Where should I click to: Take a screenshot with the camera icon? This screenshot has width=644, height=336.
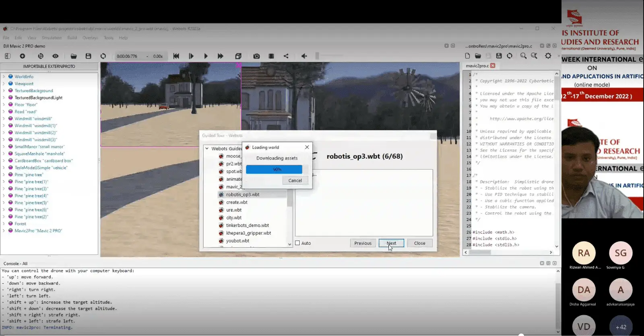[256, 56]
